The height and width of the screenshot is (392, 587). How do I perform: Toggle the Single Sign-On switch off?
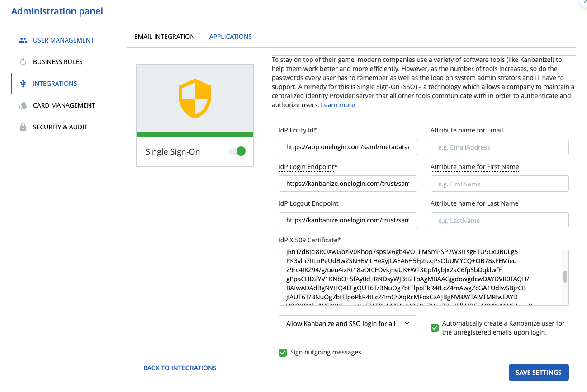coord(237,151)
